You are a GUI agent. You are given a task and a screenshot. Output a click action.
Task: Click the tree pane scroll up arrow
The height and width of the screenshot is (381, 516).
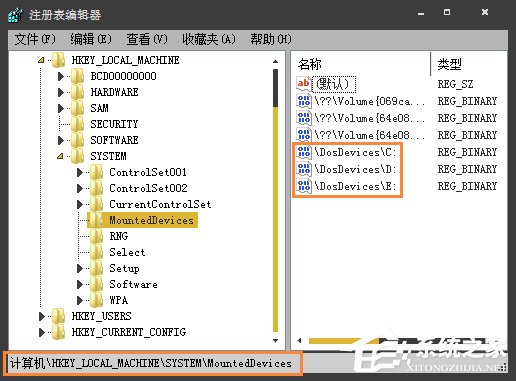pos(275,61)
